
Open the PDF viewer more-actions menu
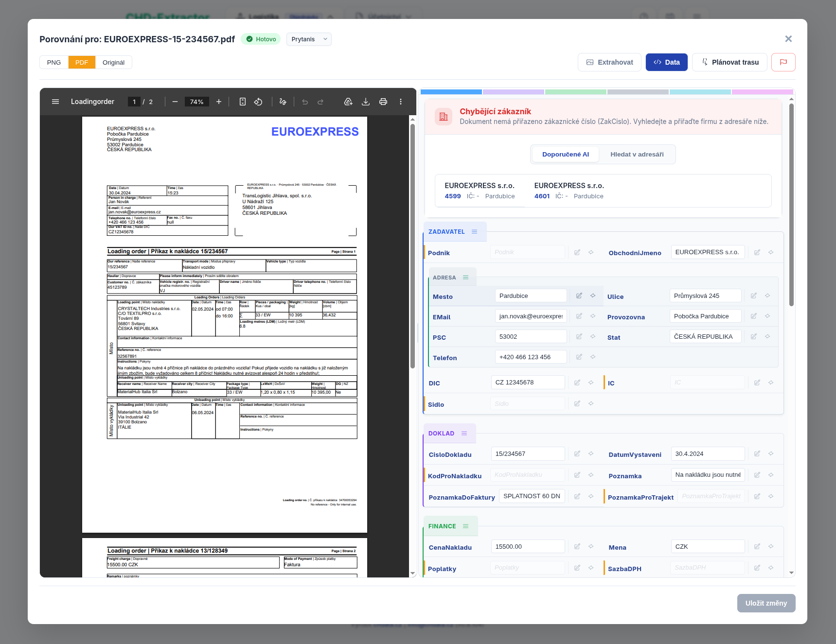click(x=401, y=102)
